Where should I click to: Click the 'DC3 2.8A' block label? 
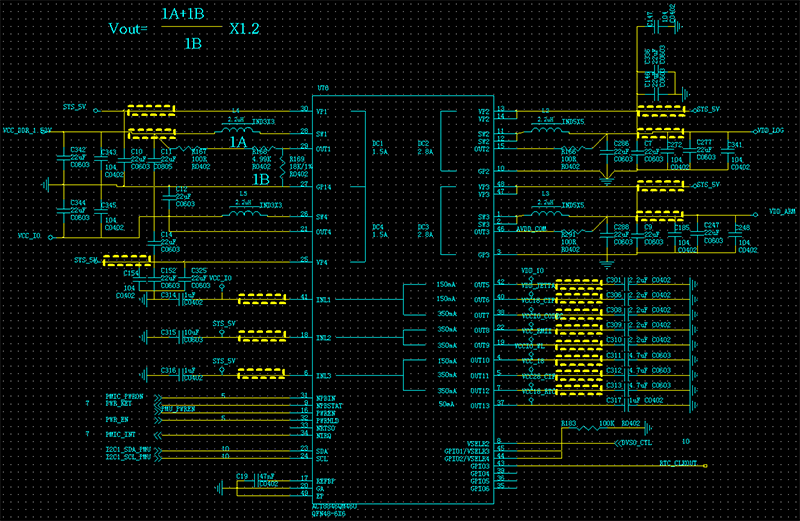[x=425, y=231]
